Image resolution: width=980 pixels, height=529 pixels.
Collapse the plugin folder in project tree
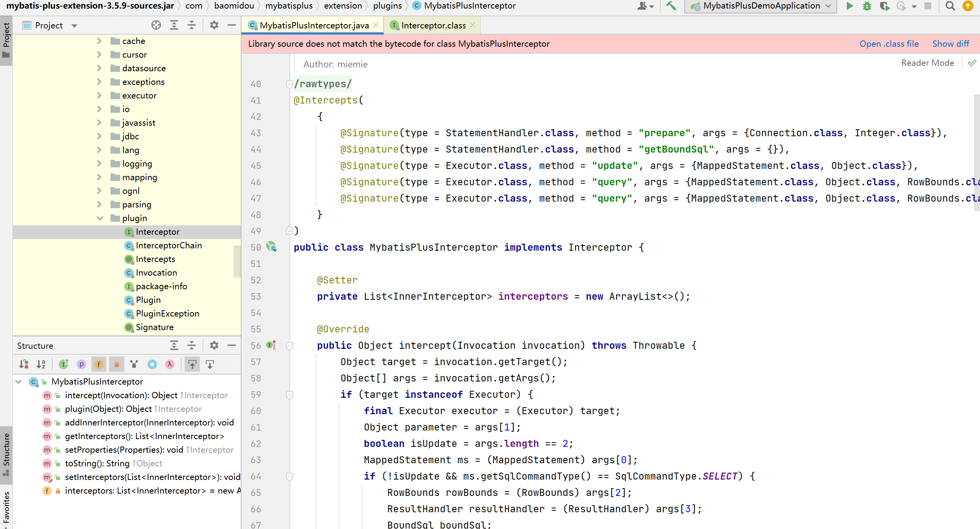click(100, 218)
